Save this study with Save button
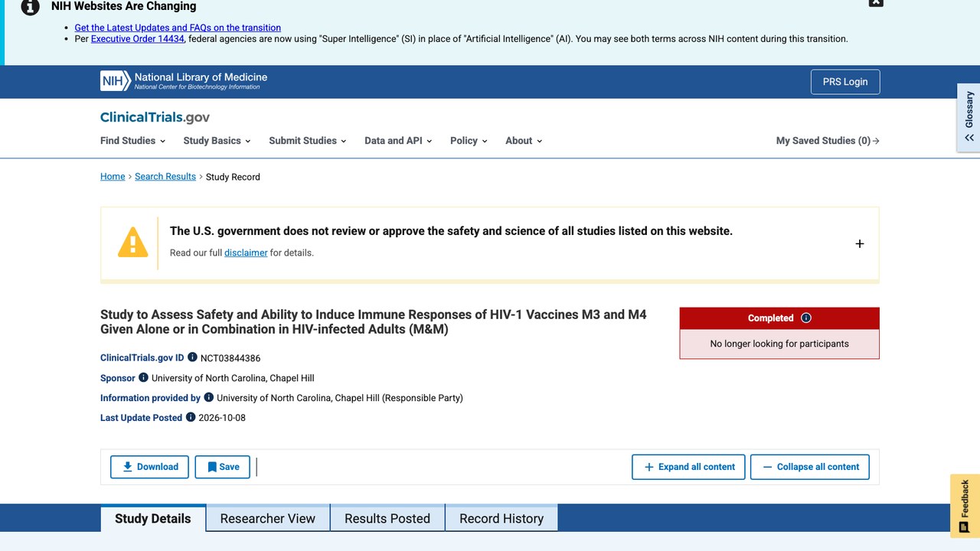The height and width of the screenshot is (551, 980). [223, 467]
